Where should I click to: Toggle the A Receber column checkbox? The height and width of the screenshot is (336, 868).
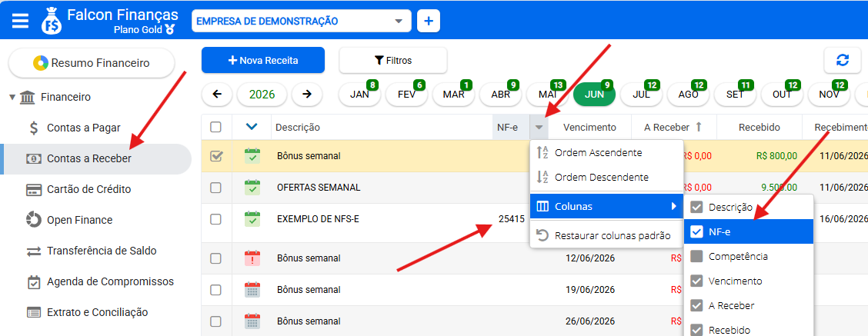(697, 305)
